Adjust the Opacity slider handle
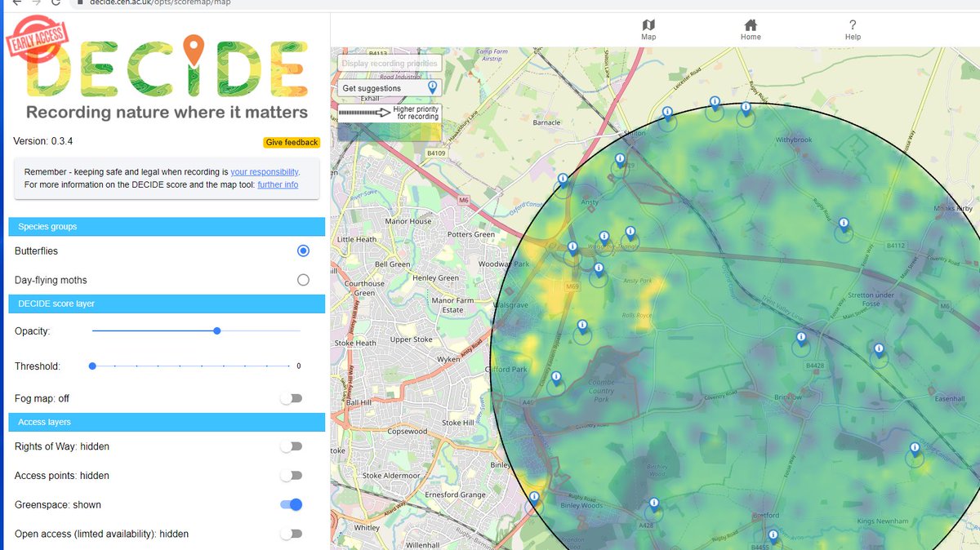 pyautogui.click(x=217, y=330)
